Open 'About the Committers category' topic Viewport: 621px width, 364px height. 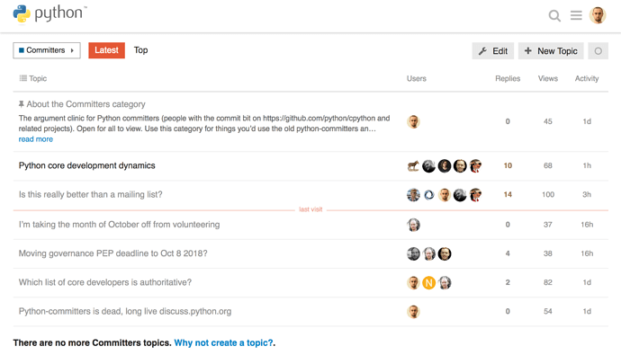(x=85, y=104)
